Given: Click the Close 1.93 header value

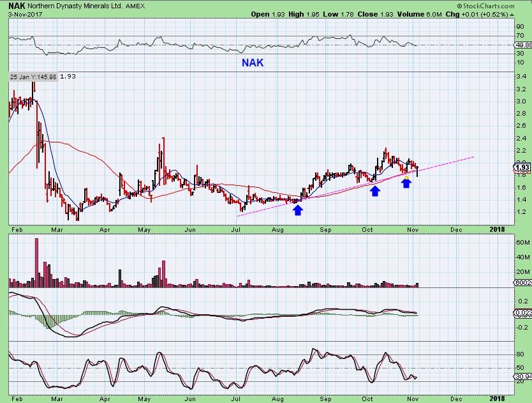Looking at the screenshot, I should pos(377,14).
